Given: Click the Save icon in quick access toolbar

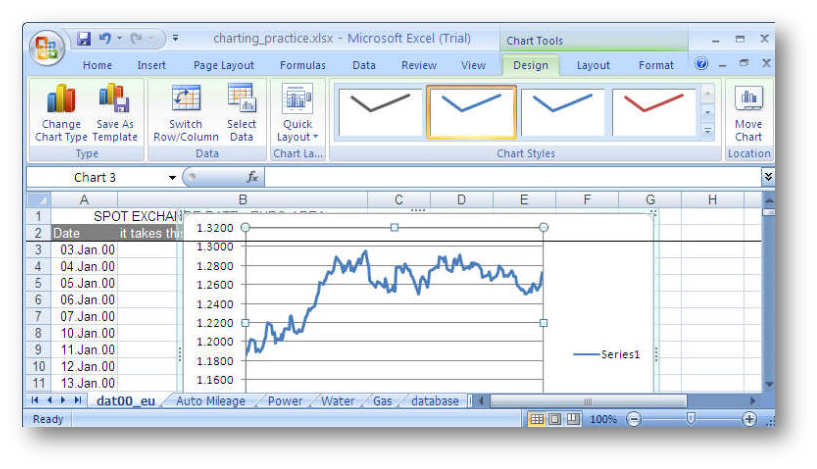Looking at the screenshot, I should point(84,39).
